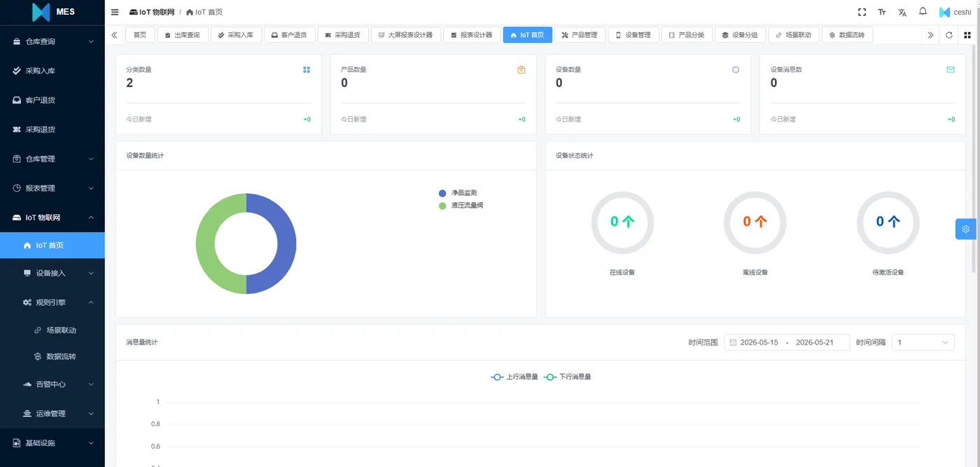Toggle the 净品监测 legend entry
This screenshot has height=467, width=980.
[x=458, y=193]
